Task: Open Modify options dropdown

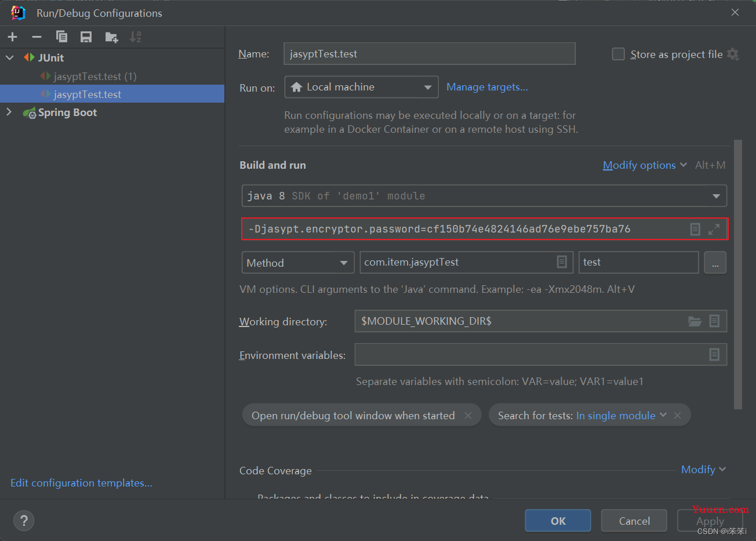Action: coord(645,165)
